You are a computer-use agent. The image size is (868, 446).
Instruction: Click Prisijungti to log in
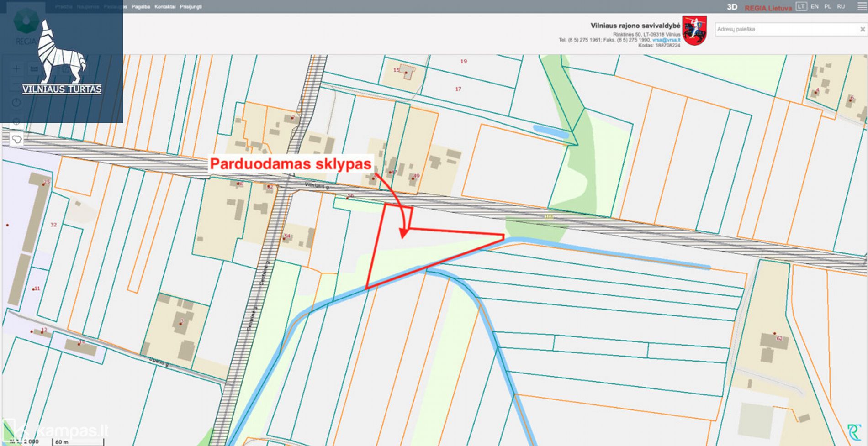(x=191, y=7)
